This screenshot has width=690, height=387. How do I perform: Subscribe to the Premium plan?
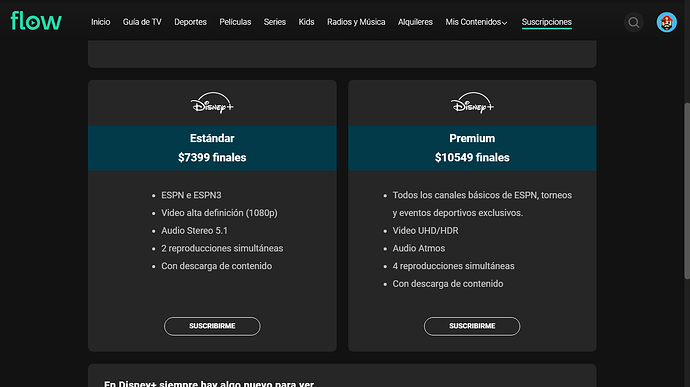click(472, 326)
